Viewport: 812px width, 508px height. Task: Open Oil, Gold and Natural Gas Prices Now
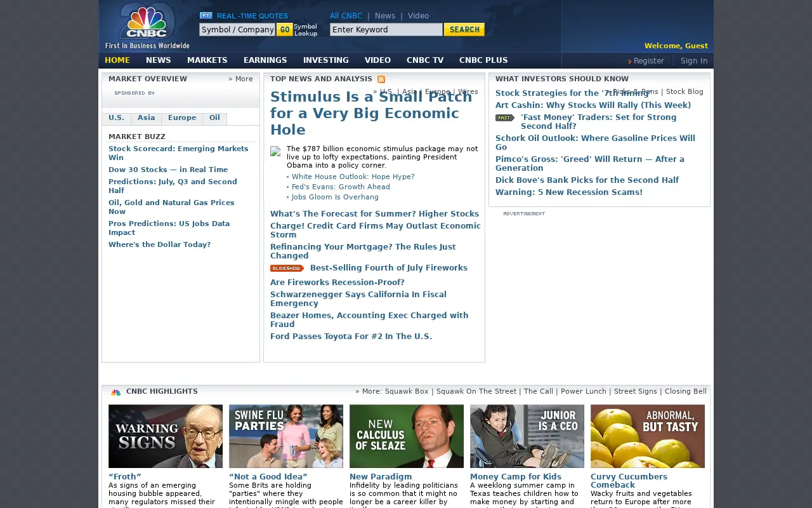pos(171,207)
